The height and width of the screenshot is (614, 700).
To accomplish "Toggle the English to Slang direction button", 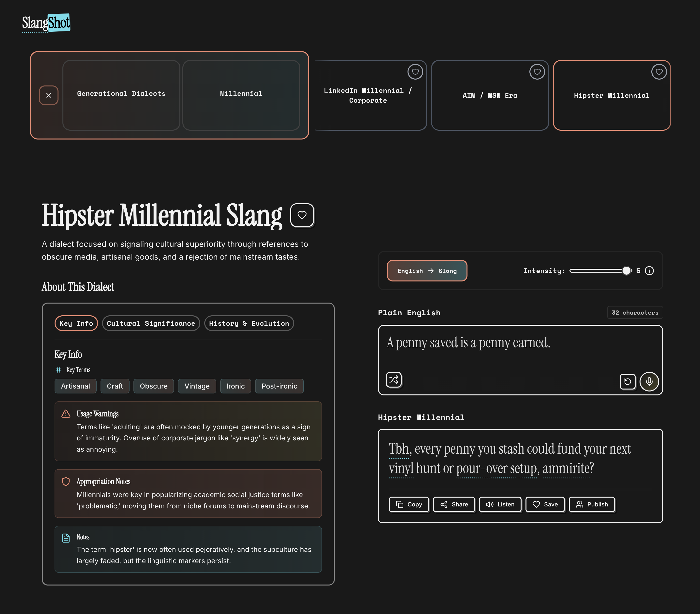I will click(x=427, y=271).
